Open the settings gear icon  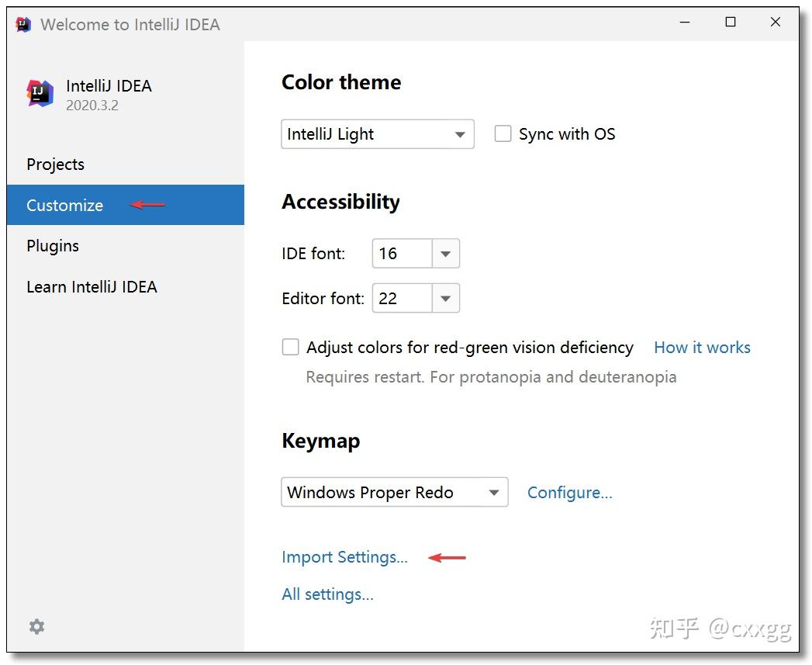pos(36,627)
